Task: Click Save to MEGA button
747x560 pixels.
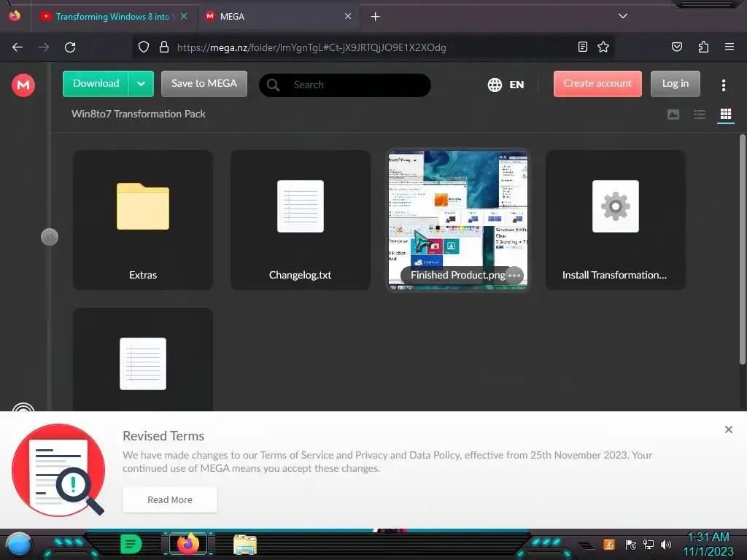Action: pyautogui.click(x=204, y=84)
